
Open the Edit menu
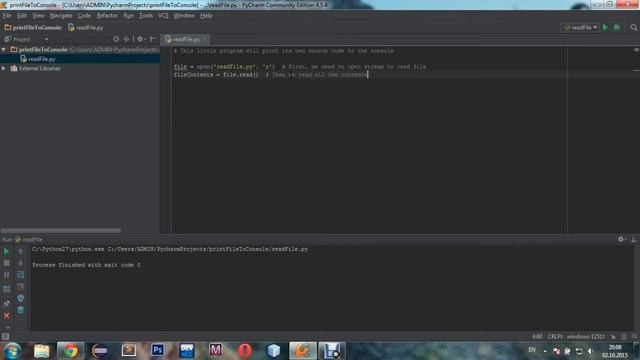pyautogui.click(x=22, y=16)
